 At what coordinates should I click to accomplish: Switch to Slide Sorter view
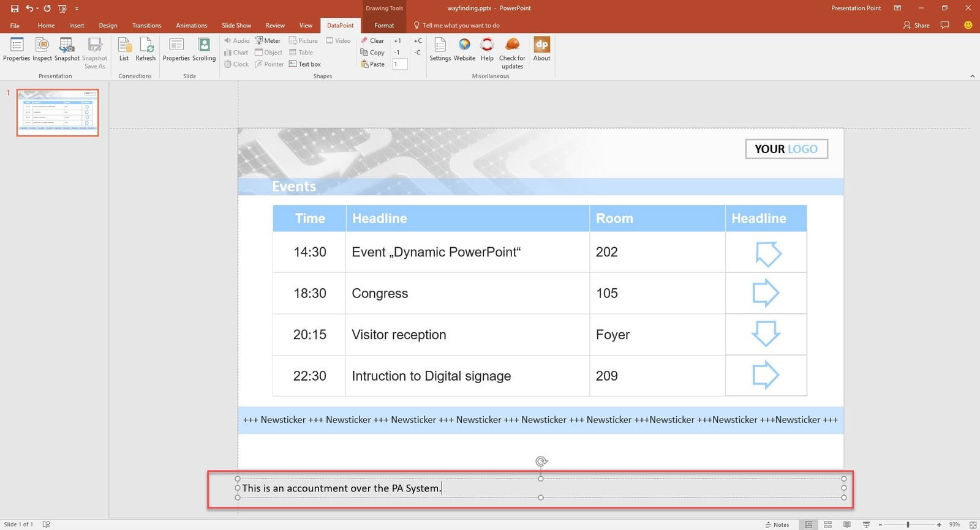[827, 524]
